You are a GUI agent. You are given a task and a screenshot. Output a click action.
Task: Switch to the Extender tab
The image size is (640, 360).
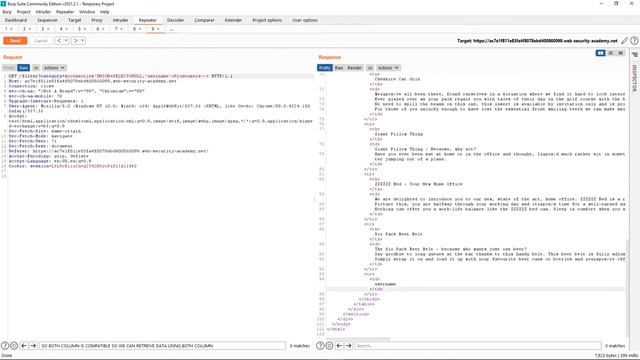(x=233, y=20)
